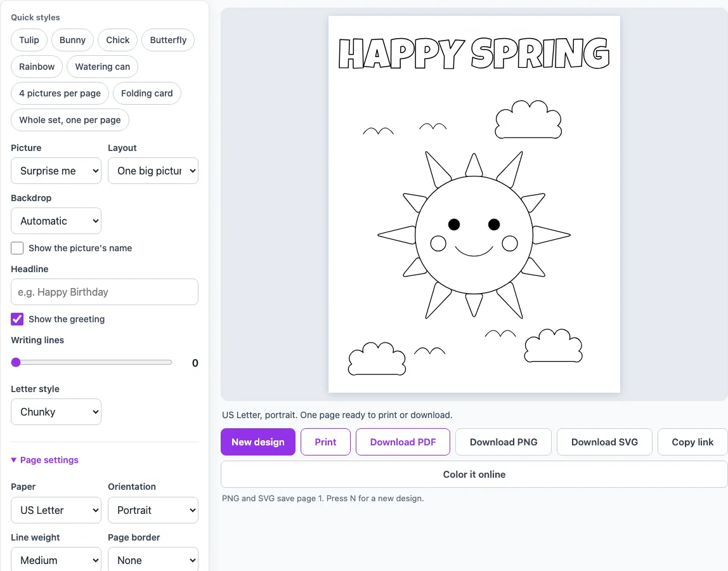This screenshot has width=728, height=571.
Task: Focus the Headline text field
Action: click(105, 292)
